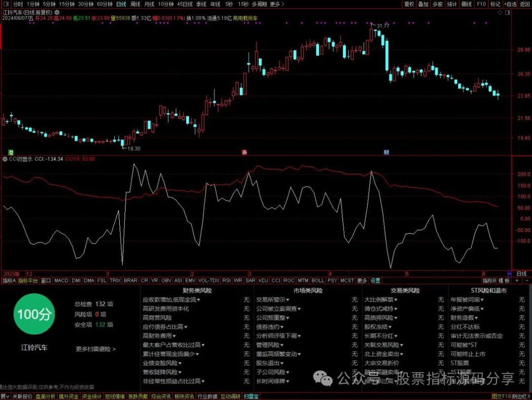Click the 高商誉风险 risk row

point(157,318)
